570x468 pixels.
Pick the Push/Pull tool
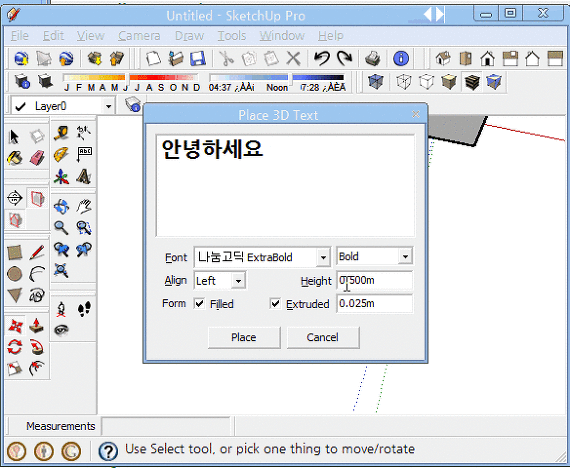click(37, 326)
